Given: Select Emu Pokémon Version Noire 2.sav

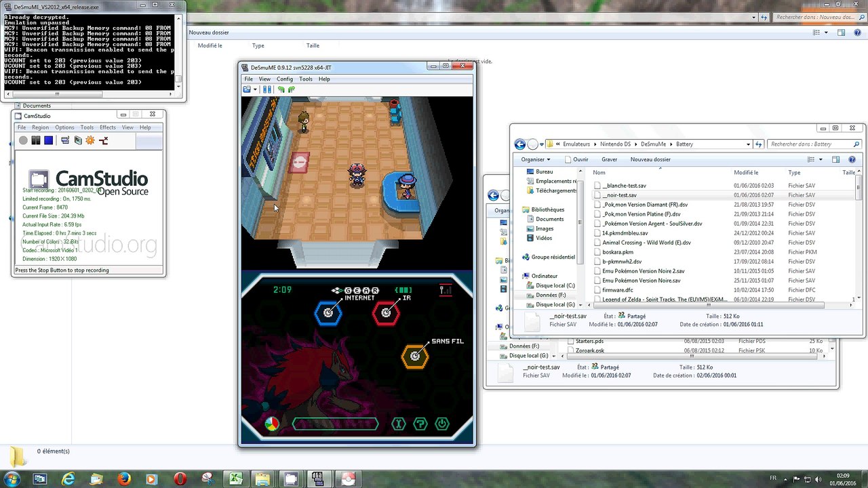Looking at the screenshot, I should coord(643,271).
